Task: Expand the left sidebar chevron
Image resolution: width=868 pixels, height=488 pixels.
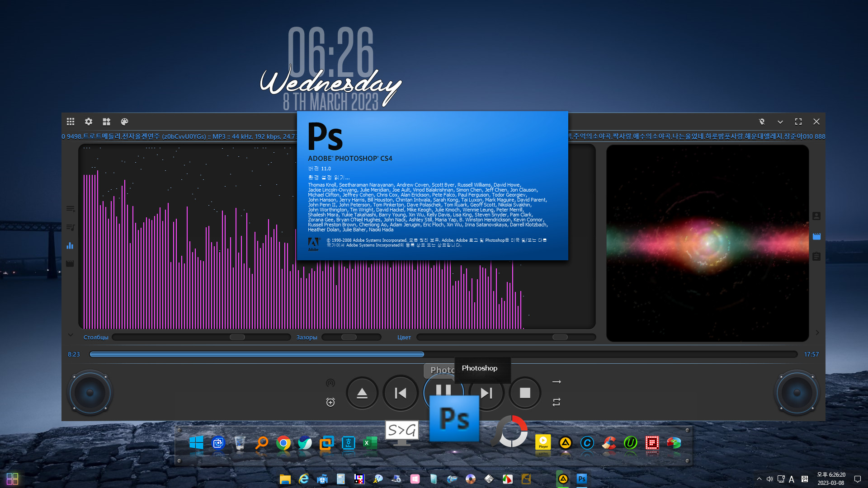Action: [71, 335]
